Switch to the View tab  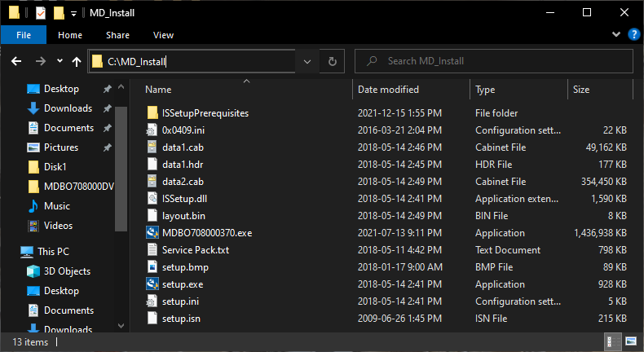[163, 35]
